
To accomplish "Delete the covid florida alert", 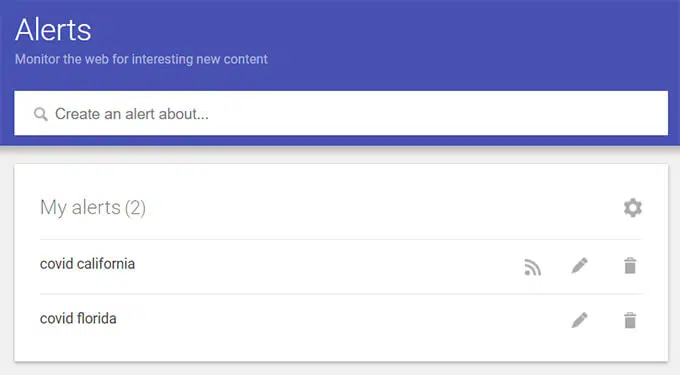I will click(x=630, y=320).
